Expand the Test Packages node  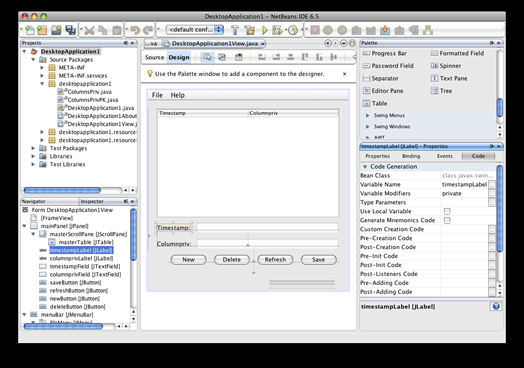(33, 148)
